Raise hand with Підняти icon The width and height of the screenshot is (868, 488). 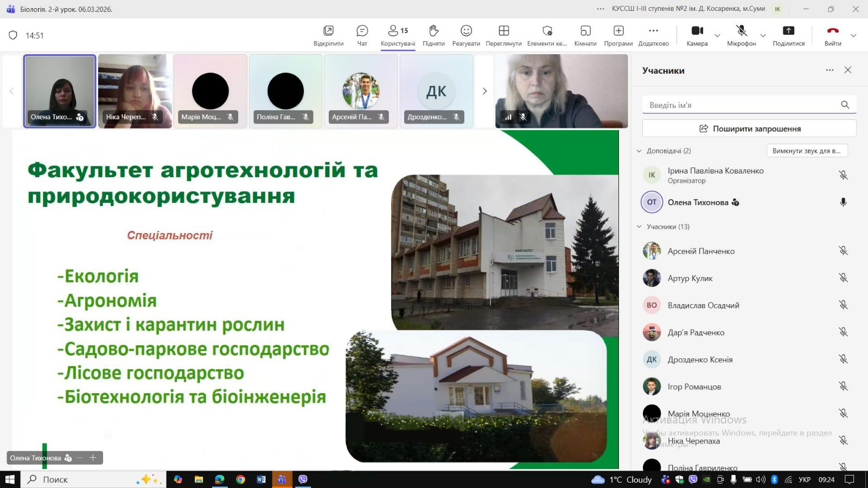[433, 35]
